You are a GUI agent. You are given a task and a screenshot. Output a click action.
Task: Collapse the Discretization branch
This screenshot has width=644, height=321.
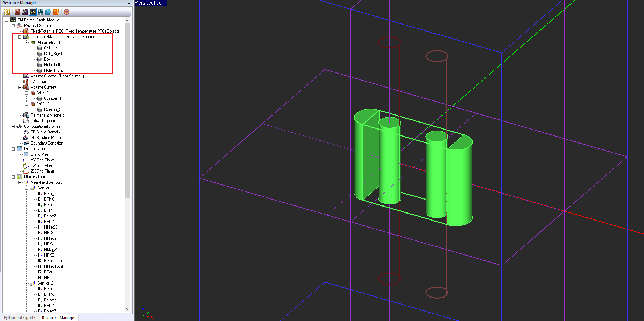(13, 149)
